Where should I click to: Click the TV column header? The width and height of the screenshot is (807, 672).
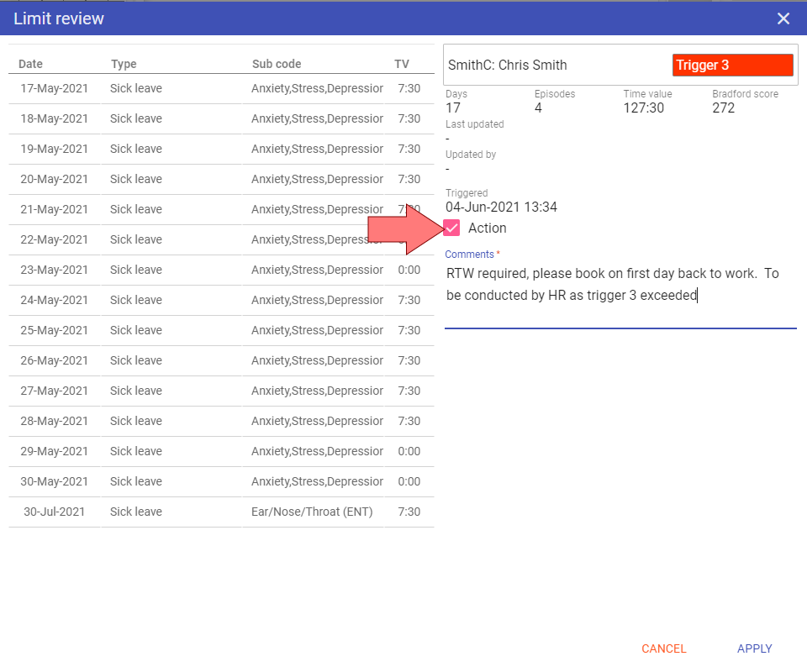pyautogui.click(x=402, y=64)
